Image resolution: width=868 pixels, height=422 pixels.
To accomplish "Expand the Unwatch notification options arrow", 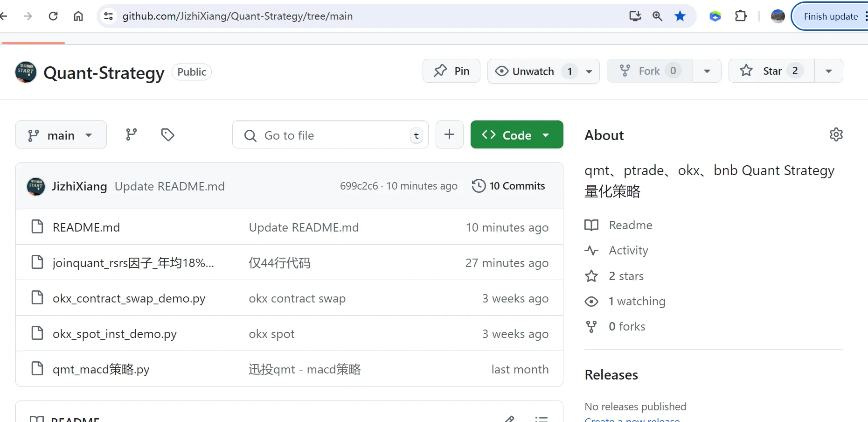I will [x=589, y=71].
